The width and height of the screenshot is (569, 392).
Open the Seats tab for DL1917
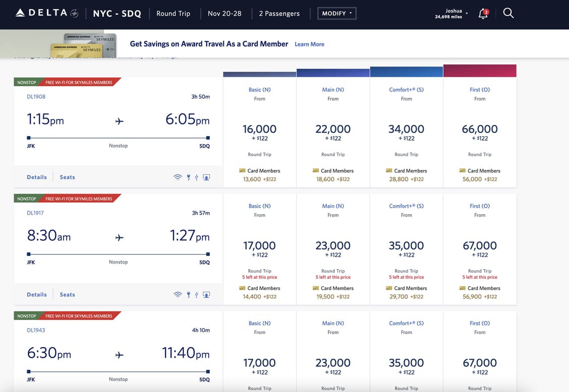pos(67,295)
